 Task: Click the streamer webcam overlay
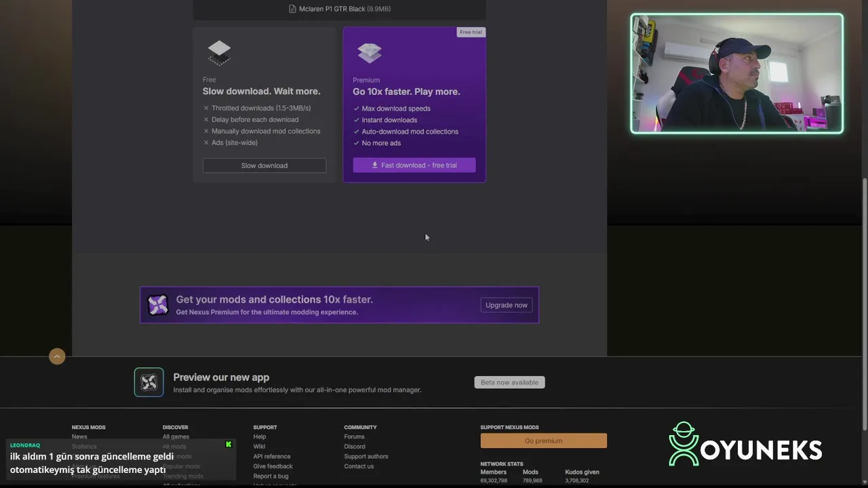click(737, 73)
